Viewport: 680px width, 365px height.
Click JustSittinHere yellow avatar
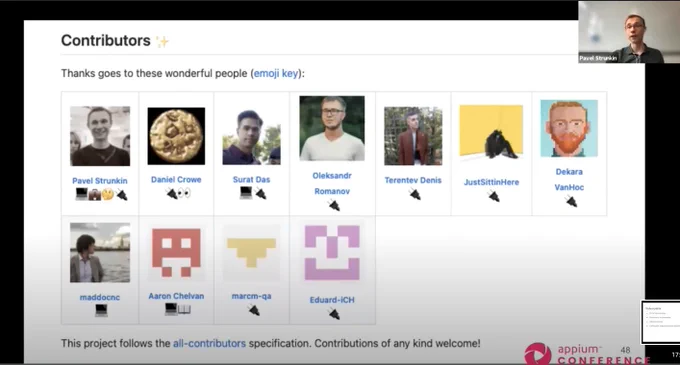click(491, 133)
